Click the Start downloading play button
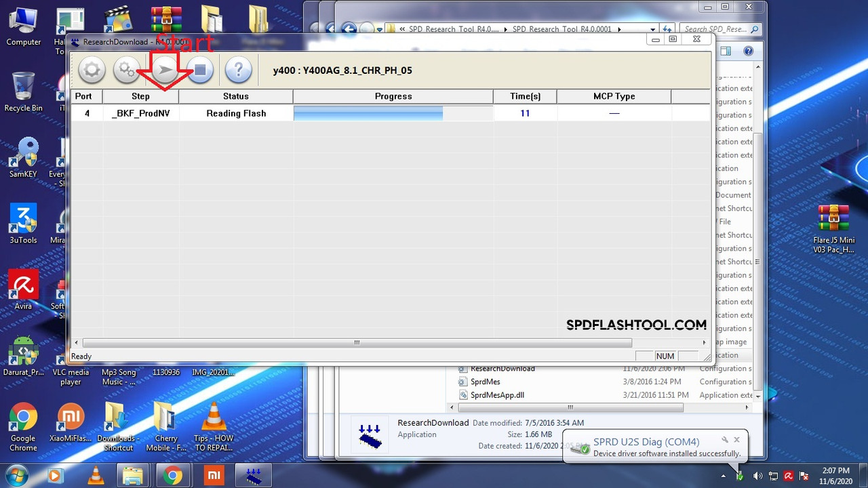This screenshot has width=868, height=488. (165, 70)
